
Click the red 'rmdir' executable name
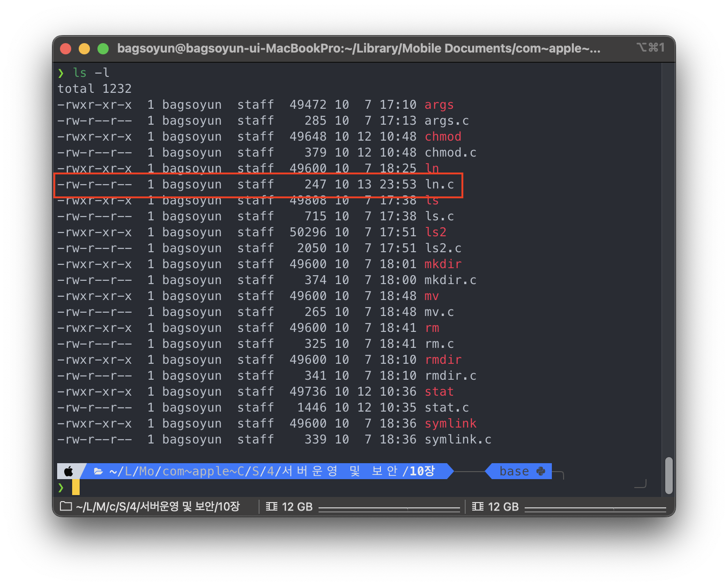coord(443,360)
